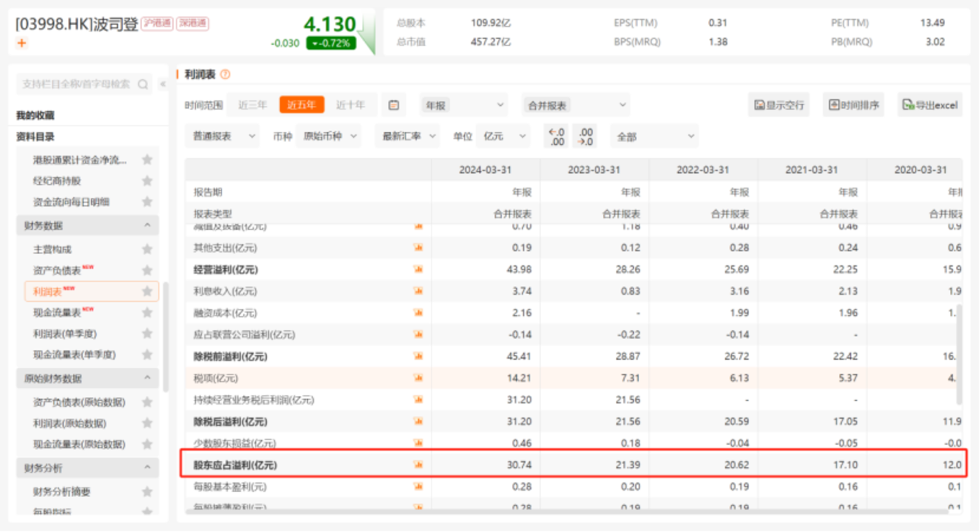Click the 时间排序 button
This screenshot has width=980, height=532.
coord(853,105)
